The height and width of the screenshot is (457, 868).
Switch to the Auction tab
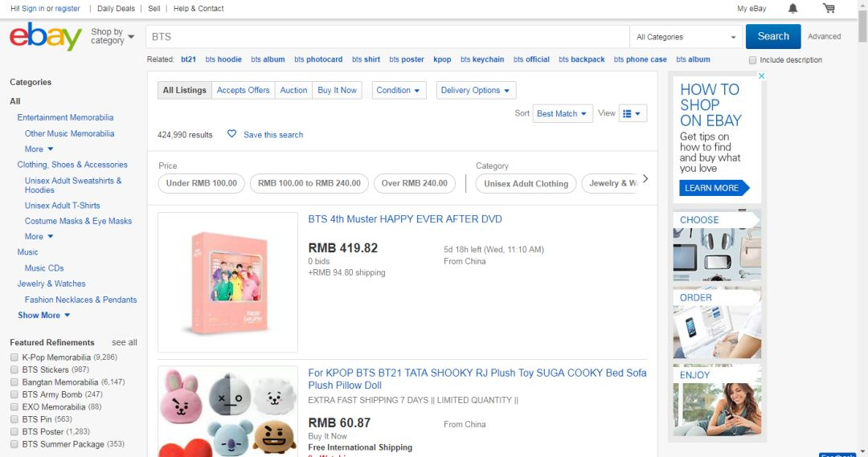[293, 90]
